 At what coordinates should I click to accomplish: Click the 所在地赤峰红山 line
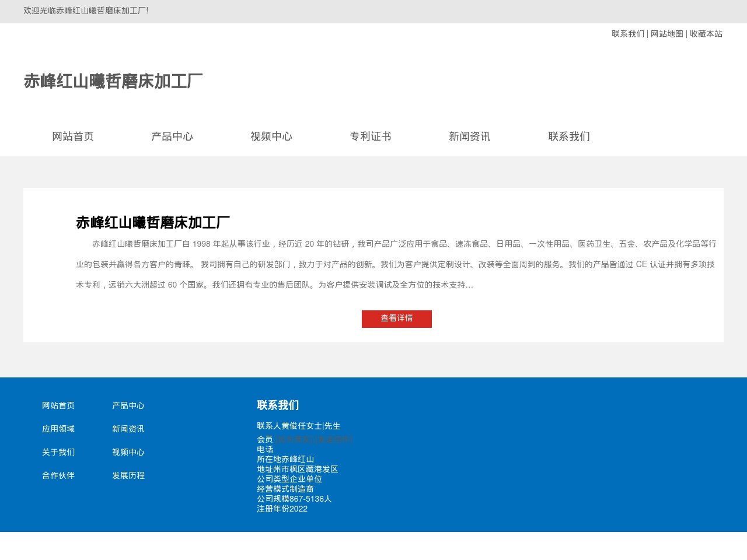tap(285, 459)
